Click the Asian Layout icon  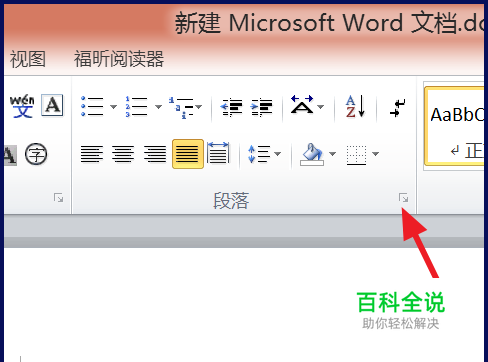[302, 105]
